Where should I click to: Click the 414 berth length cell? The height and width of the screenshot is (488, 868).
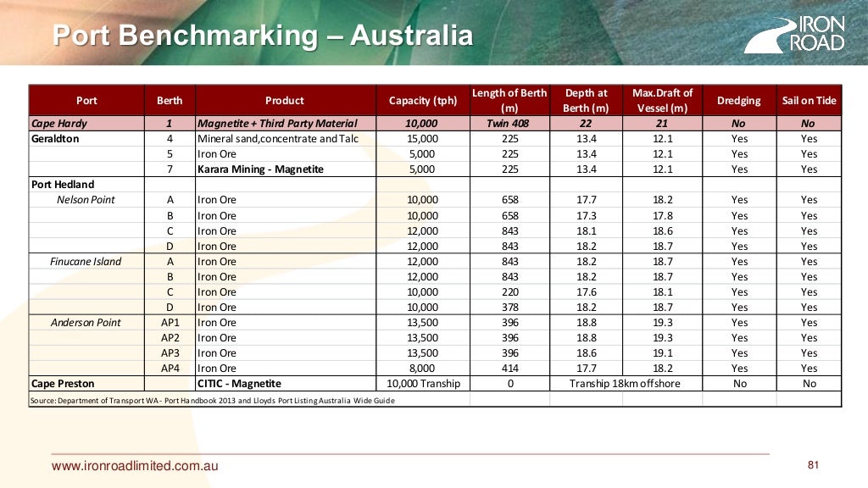(509, 369)
